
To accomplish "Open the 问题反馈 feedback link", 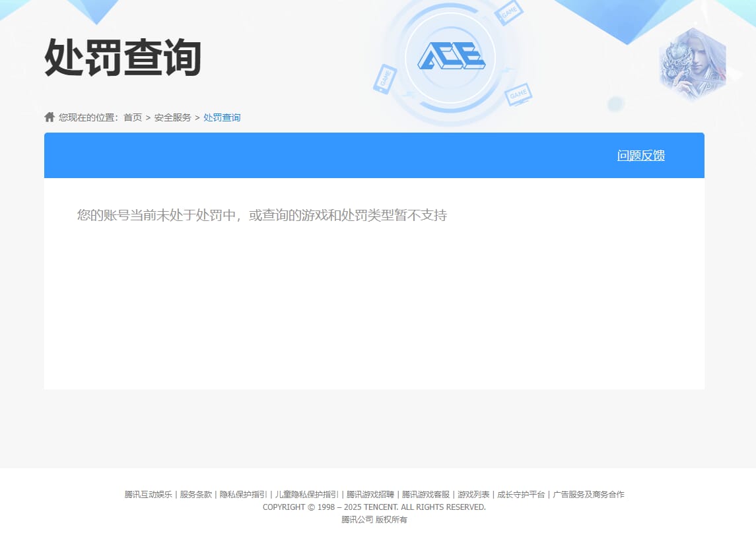I will tap(640, 155).
